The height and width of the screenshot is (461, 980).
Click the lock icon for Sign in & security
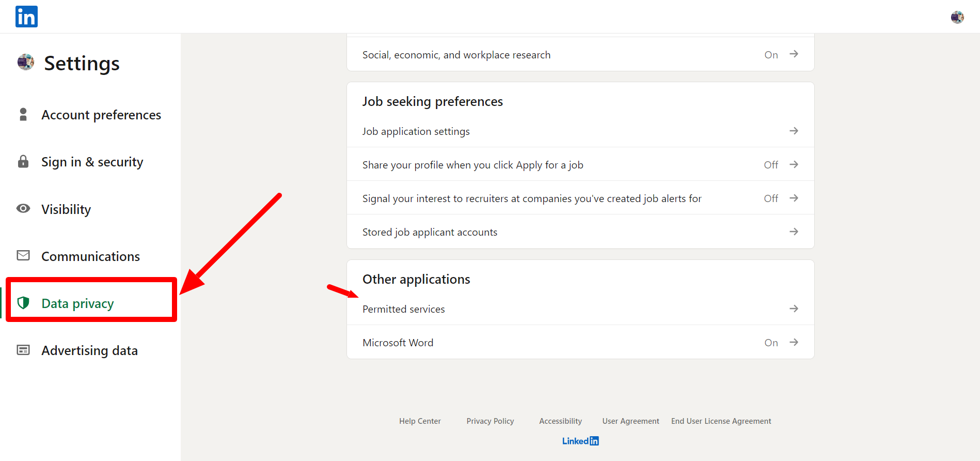(23, 162)
